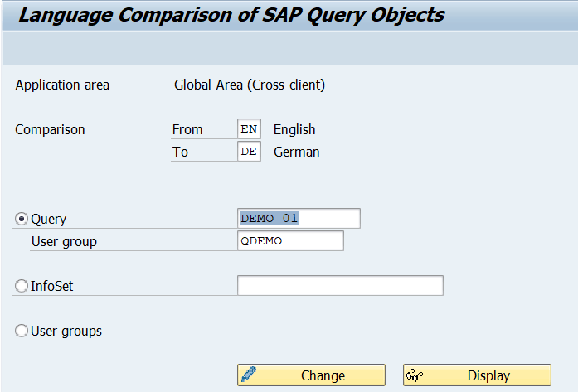Click the Query name field DEMO_01

click(x=299, y=218)
